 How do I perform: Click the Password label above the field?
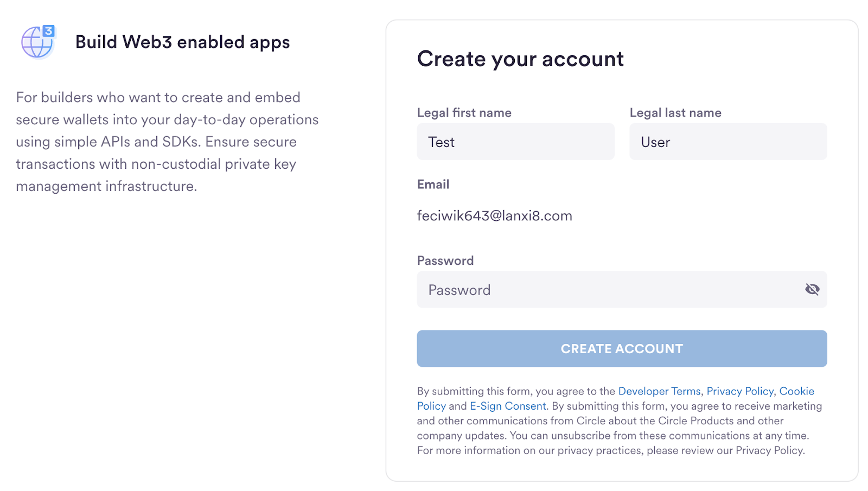445,260
